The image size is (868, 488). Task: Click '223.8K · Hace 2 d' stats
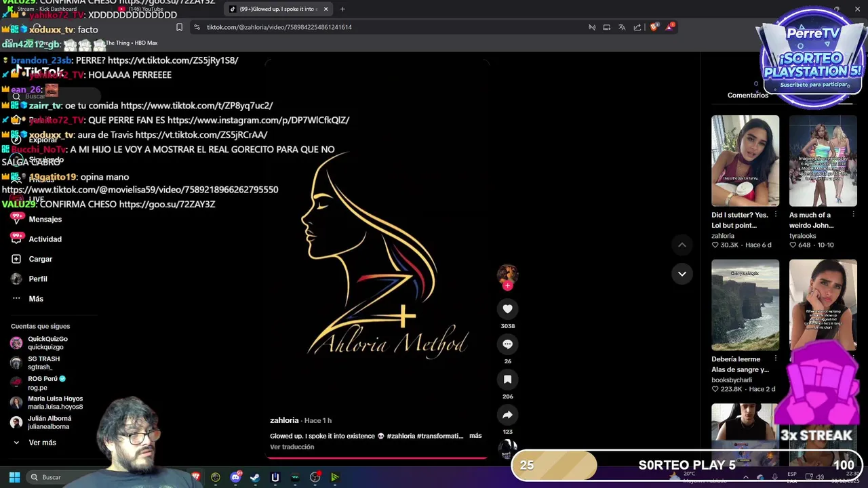click(x=743, y=389)
